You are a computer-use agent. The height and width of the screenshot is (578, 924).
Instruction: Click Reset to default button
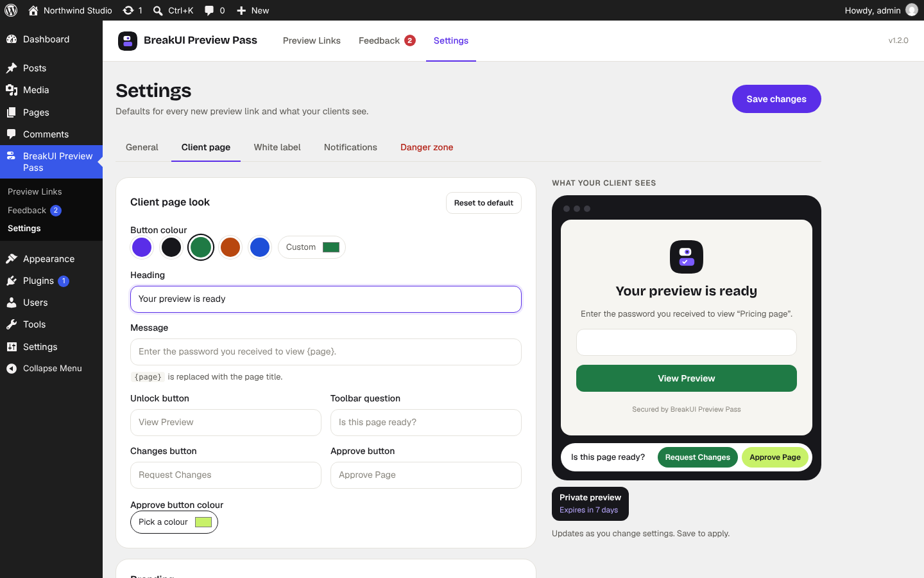coord(484,203)
